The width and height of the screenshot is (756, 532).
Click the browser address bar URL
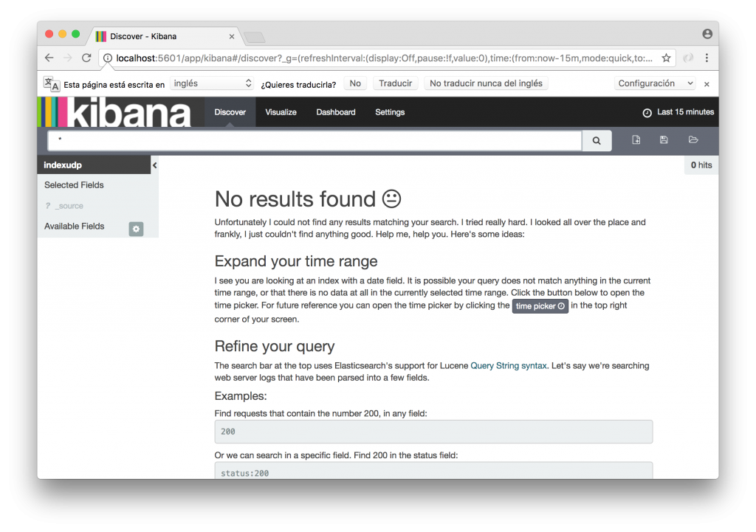[384, 58]
